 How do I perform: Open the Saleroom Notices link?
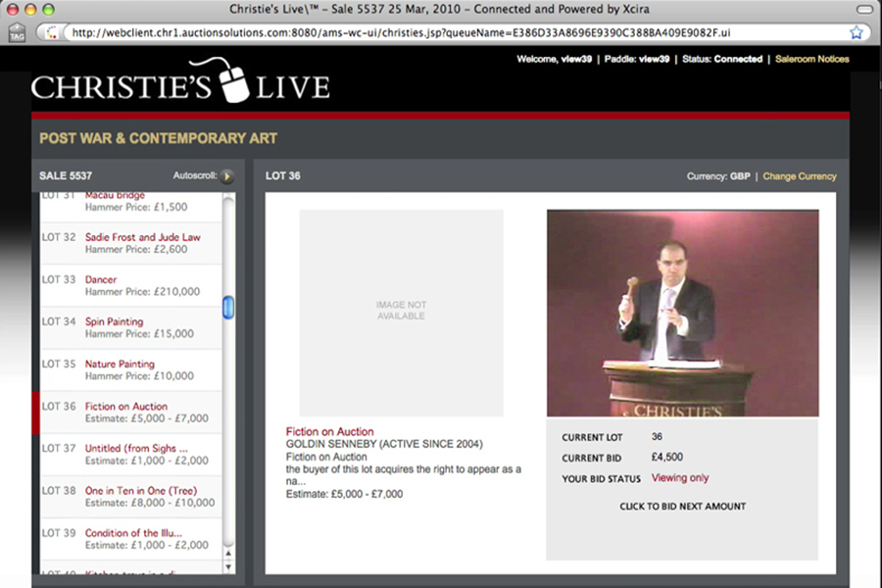point(811,59)
